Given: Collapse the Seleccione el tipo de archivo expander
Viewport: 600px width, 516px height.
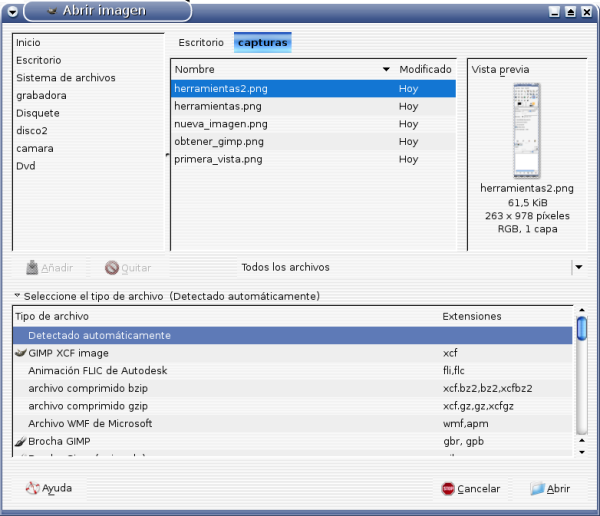Looking at the screenshot, I should coord(17,297).
